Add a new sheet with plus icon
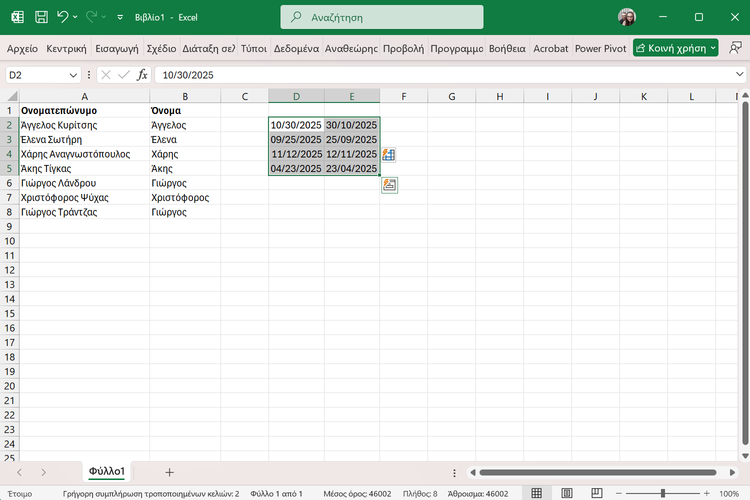Viewport: 750px width, 500px height. 169,471
